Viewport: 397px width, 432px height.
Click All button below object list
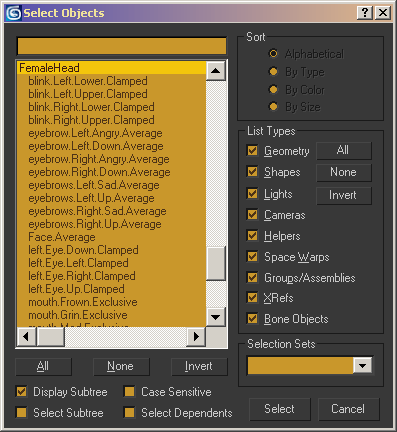pos(43,366)
